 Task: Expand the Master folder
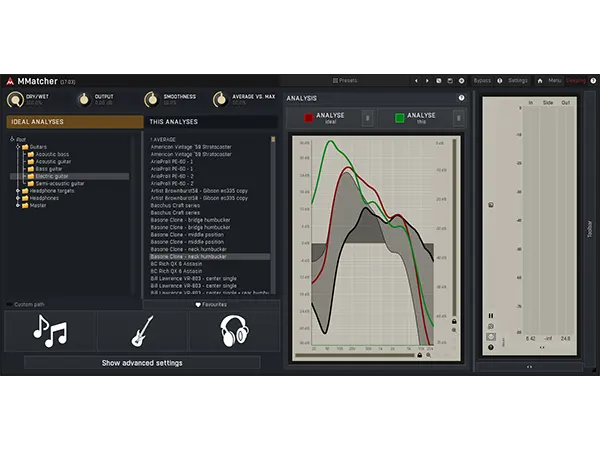click(18, 205)
